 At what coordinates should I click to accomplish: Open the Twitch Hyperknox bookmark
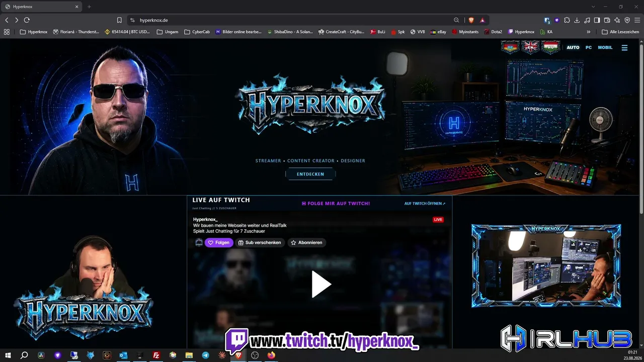tap(521, 32)
